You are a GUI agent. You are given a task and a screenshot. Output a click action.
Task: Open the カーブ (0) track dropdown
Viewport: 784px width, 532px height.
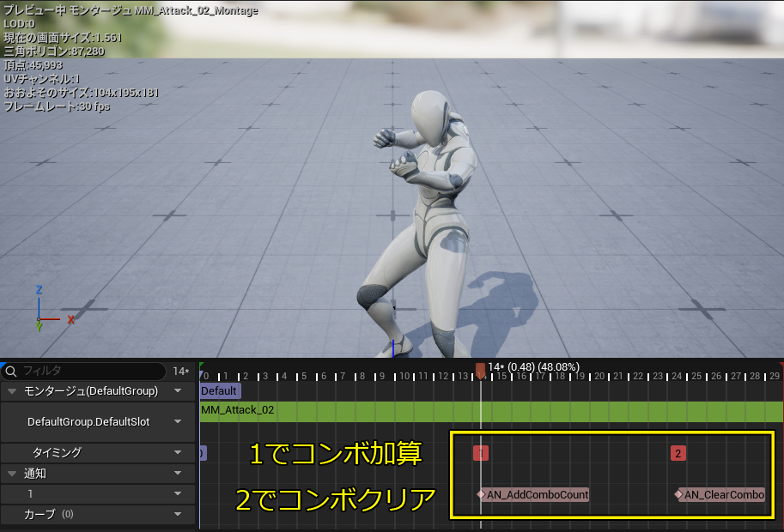click(x=178, y=514)
